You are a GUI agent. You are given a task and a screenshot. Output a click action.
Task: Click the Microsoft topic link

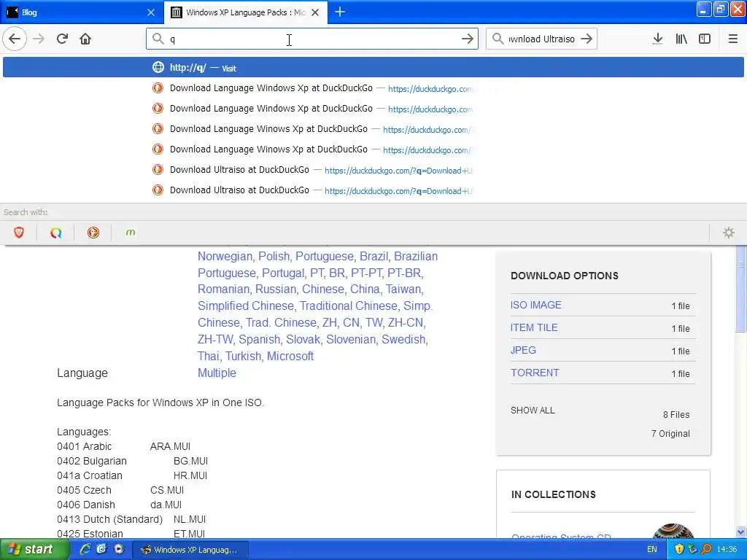coord(290,356)
